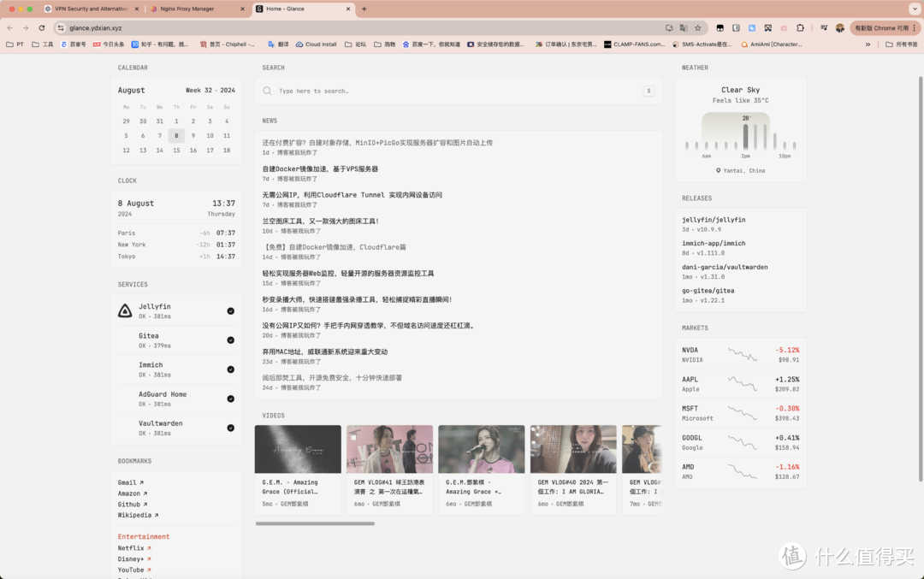Click the 有新版 Chrome 可用 update button
Viewport: 924px width, 579px height.
coord(881,27)
